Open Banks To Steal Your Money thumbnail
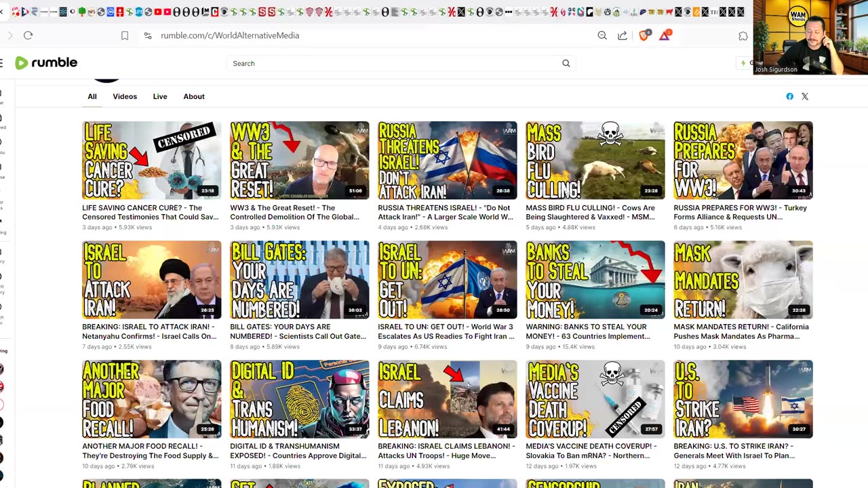Screen dimensions: 868x488 point(595,280)
